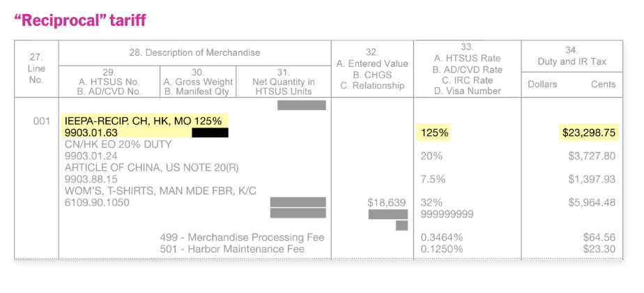Screen dimensions: 644x293
Task: Click the 001 line number
Action: coord(42,121)
